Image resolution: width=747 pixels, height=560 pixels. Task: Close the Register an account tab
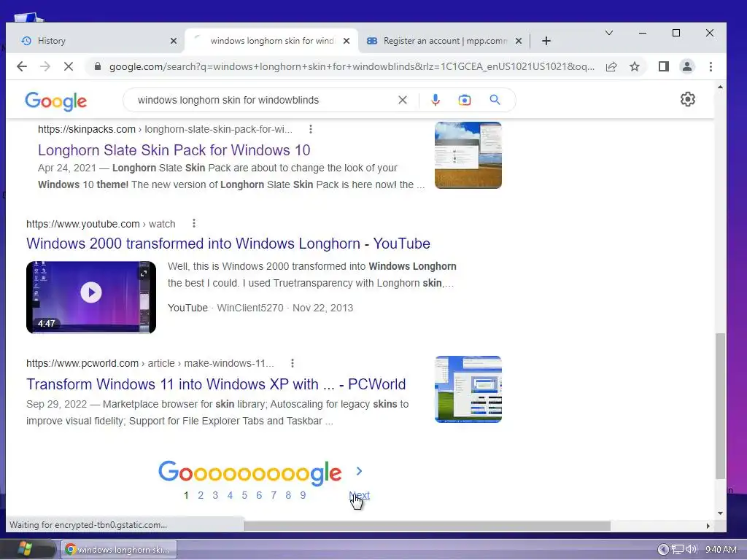tap(519, 41)
